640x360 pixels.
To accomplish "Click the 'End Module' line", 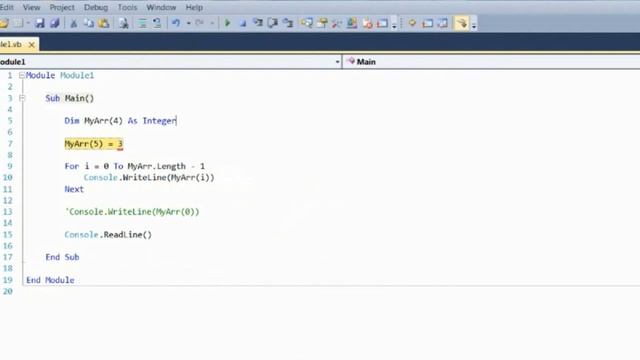I will coord(50,280).
